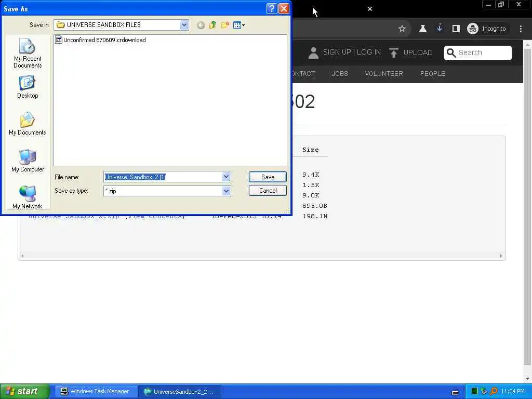Viewport: 532px width, 399px height.
Task: Click the user profile icon on website
Action: click(313, 52)
